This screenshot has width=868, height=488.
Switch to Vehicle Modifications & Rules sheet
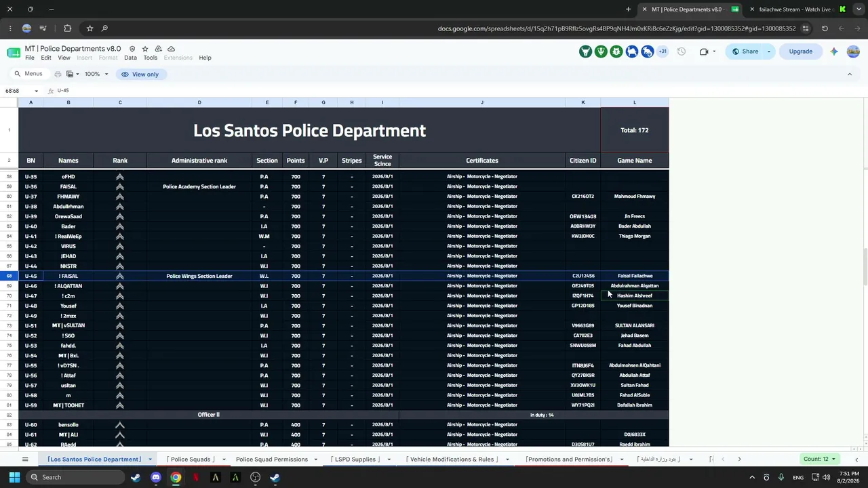[x=452, y=460]
